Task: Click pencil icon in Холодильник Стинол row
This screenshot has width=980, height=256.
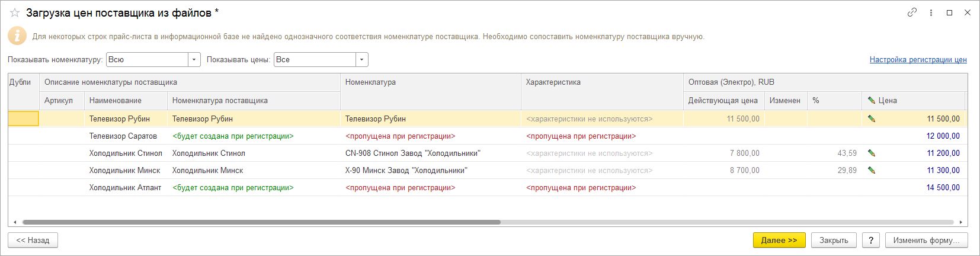Action: point(871,153)
